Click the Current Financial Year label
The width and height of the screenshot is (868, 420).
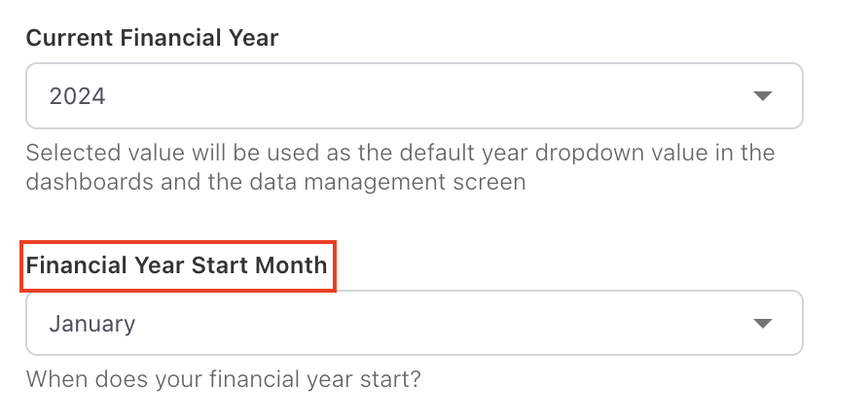click(x=152, y=38)
